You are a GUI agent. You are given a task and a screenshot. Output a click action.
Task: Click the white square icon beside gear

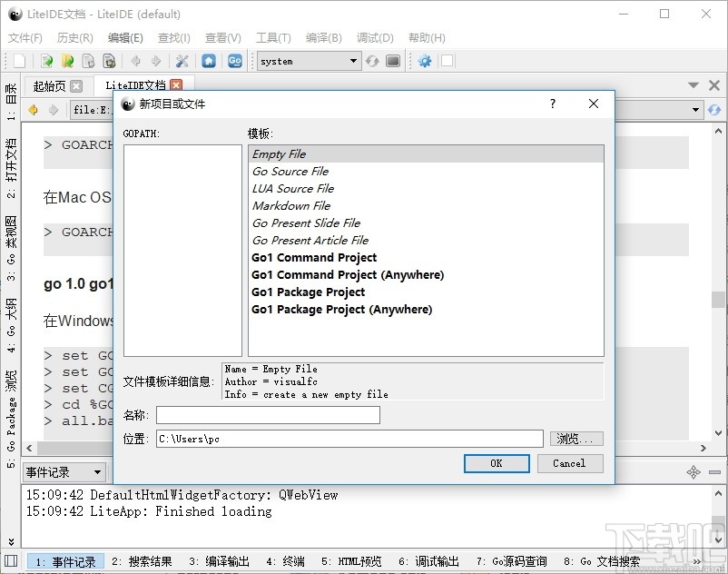[x=448, y=61]
